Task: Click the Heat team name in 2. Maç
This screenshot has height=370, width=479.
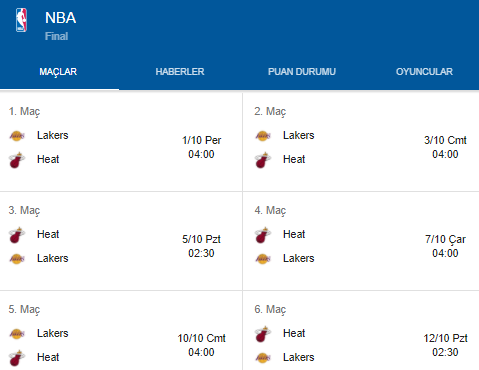Action: coord(294,159)
